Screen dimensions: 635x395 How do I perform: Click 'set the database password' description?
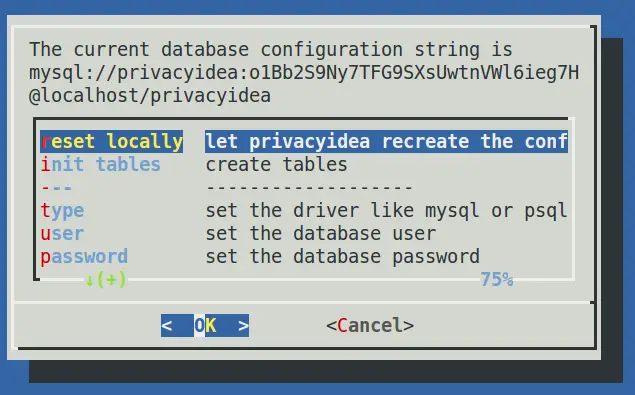pos(343,257)
